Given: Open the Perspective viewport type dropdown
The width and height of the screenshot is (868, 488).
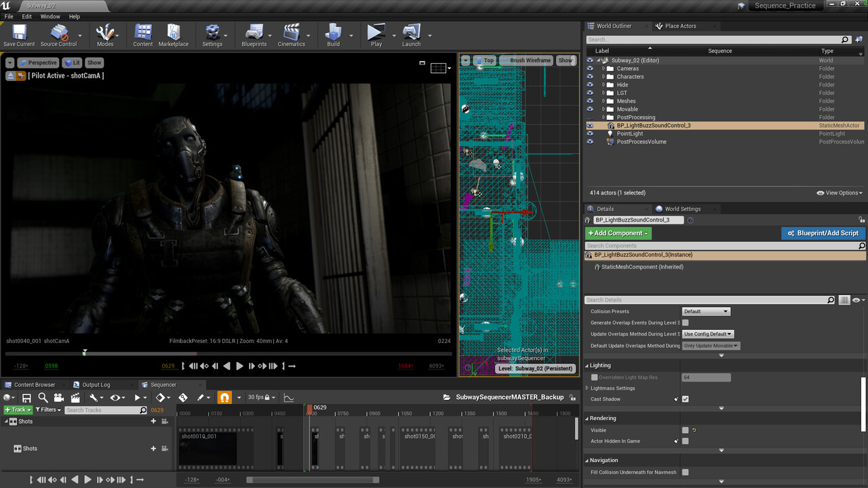Looking at the screenshot, I should pos(38,62).
